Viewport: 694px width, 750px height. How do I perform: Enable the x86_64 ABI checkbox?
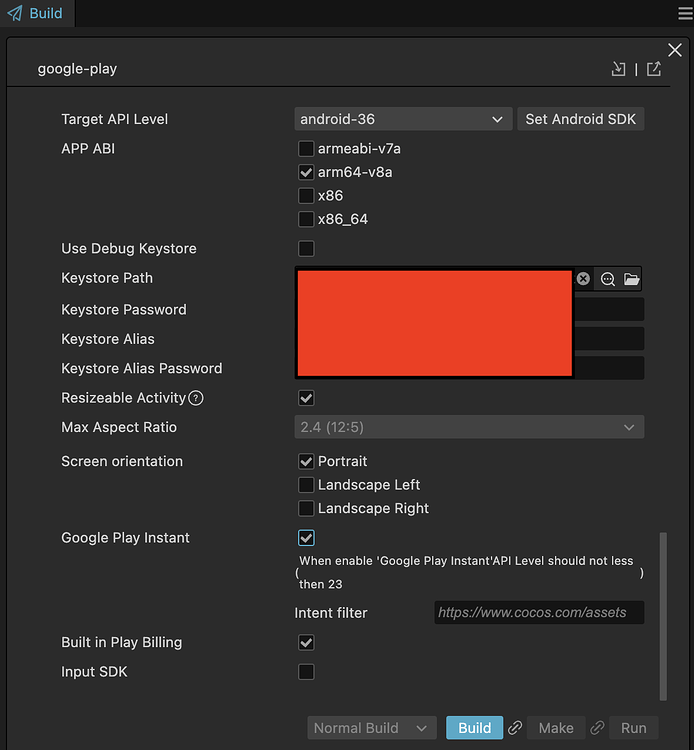click(306, 219)
